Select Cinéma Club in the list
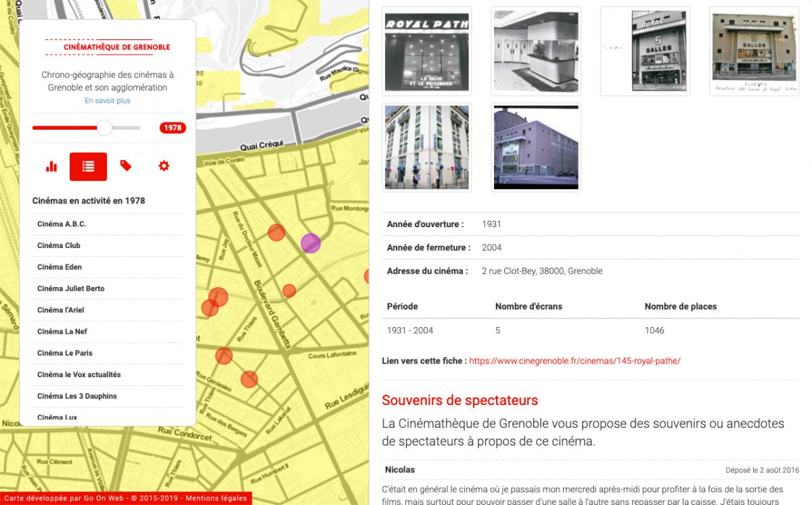 (59, 245)
